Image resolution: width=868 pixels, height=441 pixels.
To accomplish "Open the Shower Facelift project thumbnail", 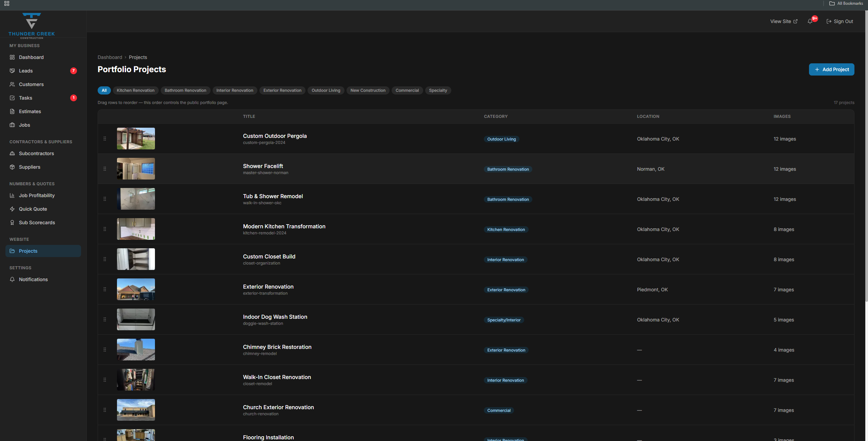I will [136, 168].
